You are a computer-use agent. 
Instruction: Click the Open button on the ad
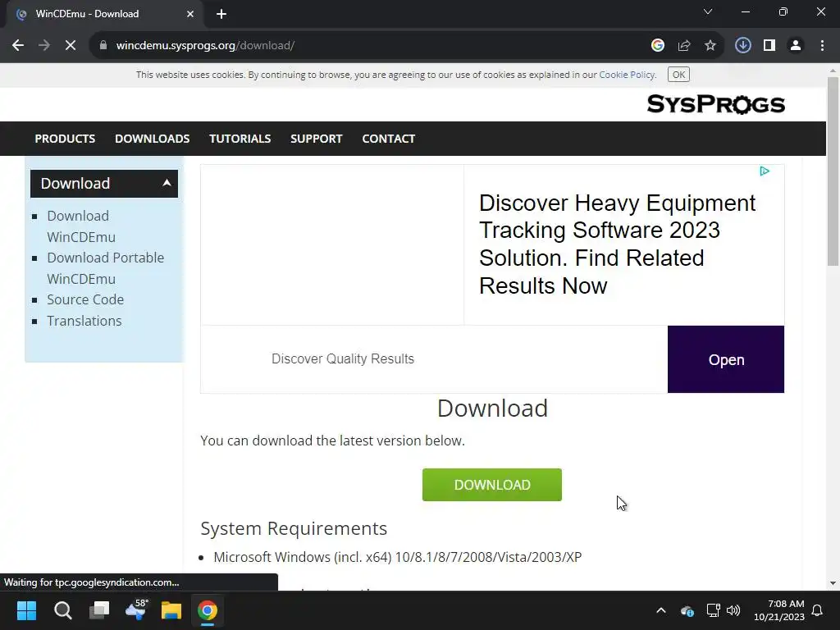click(726, 359)
